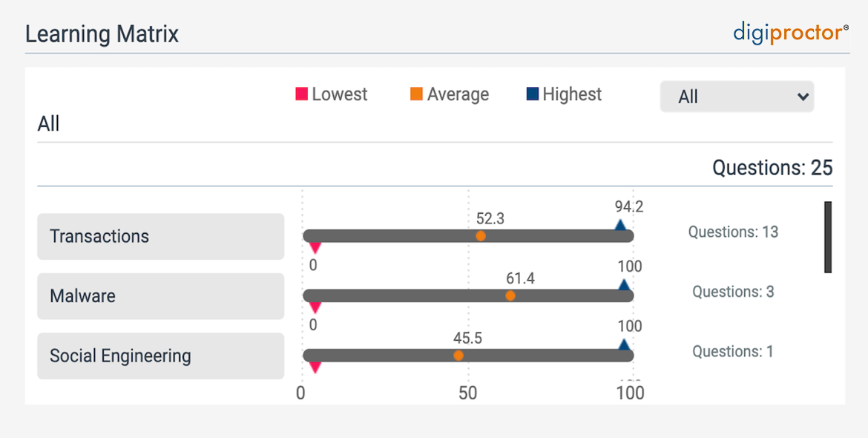The height and width of the screenshot is (438, 868).
Task: Click the digiproctor logo
Action: tap(791, 33)
